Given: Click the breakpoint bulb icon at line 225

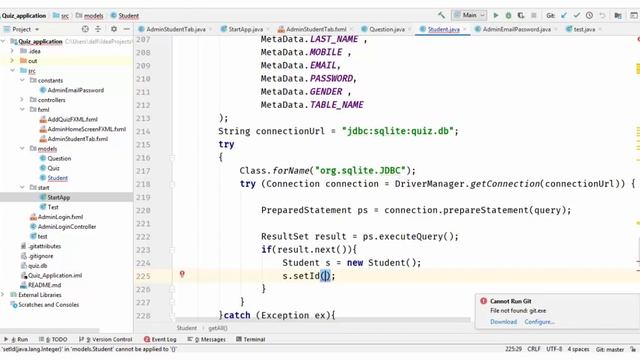Looking at the screenshot, I should (182, 274).
